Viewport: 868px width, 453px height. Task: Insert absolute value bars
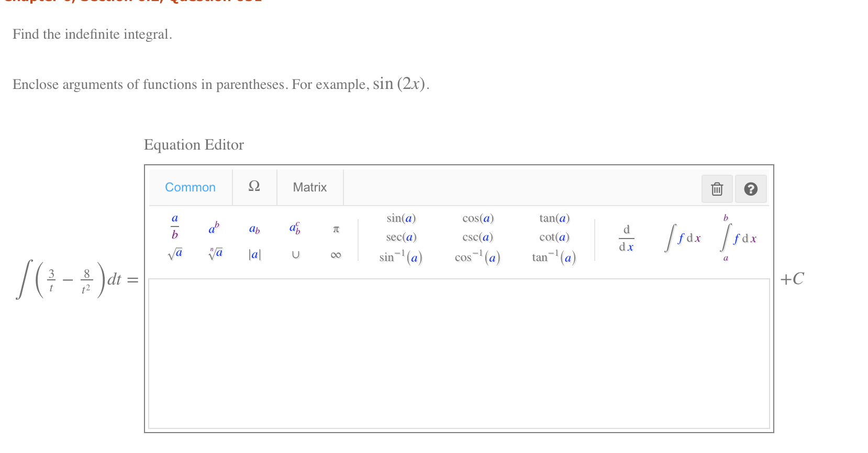click(254, 255)
